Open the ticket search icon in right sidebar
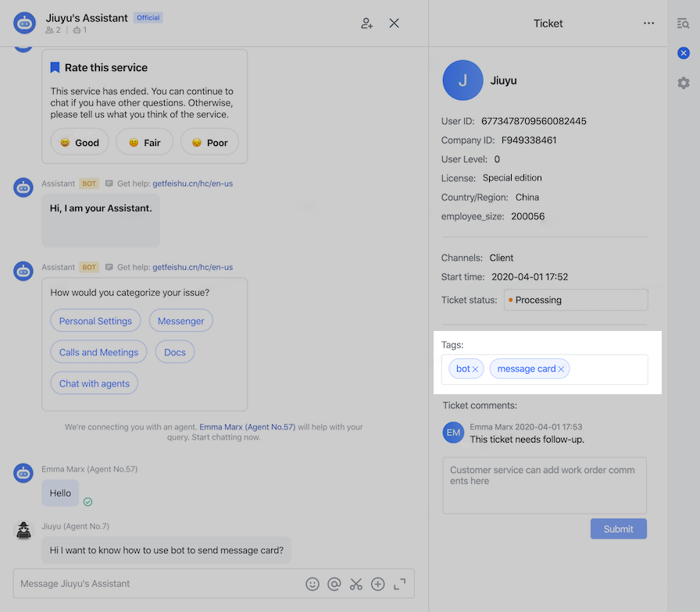The height and width of the screenshot is (612, 700). 684,23
